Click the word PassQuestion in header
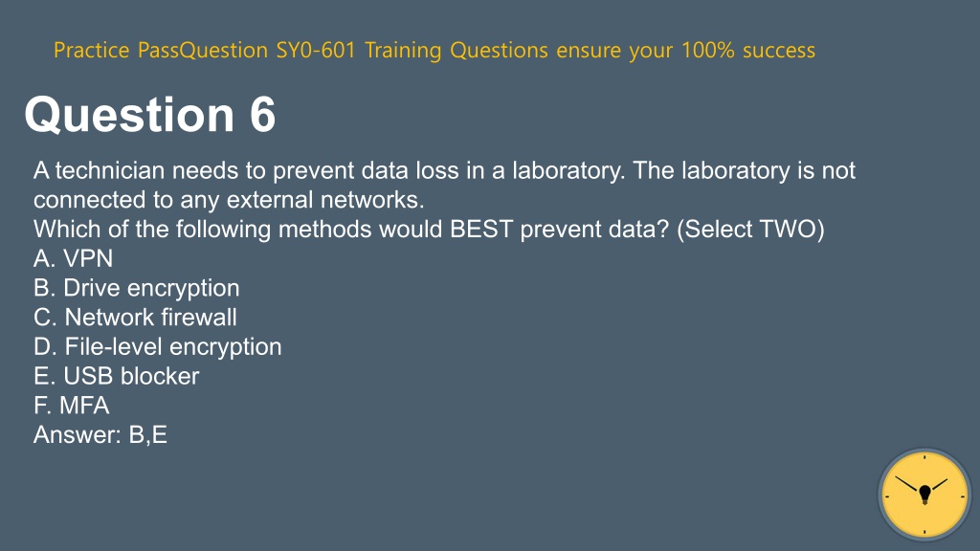Viewport: 980px width, 551px height. tap(203, 50)
